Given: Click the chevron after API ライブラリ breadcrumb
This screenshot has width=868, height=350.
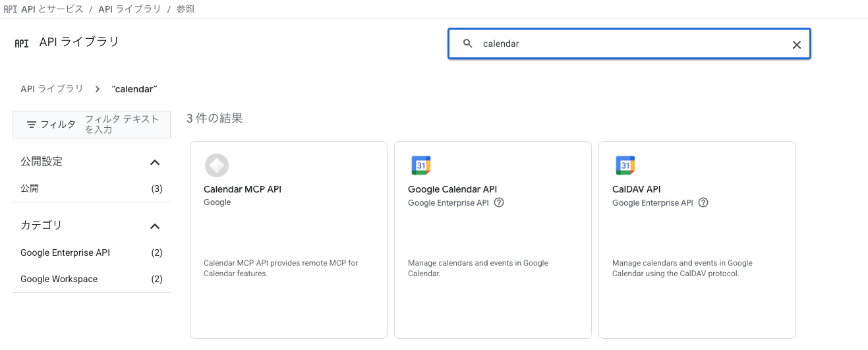Looking at the screenshot, I should (x=98, y=89).
